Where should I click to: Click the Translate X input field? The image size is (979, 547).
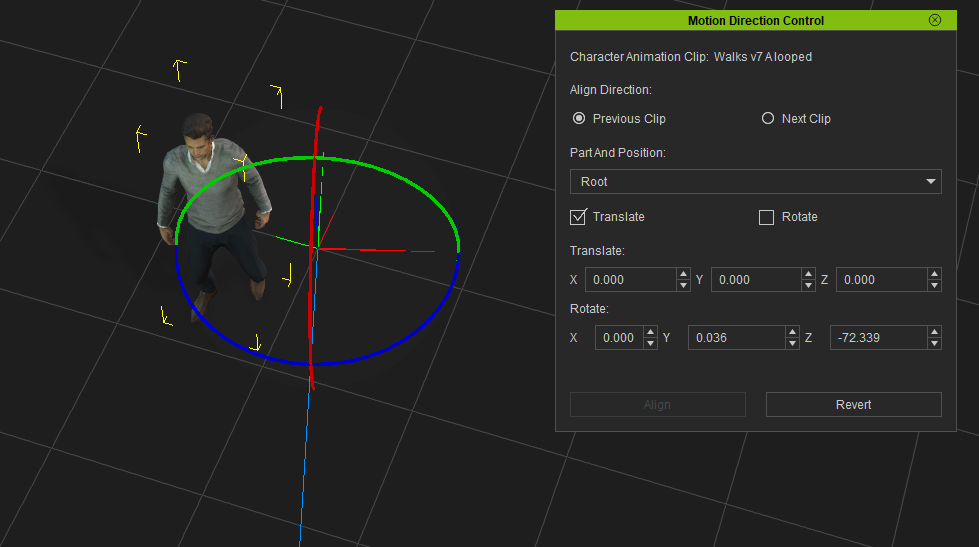point(630,280)
